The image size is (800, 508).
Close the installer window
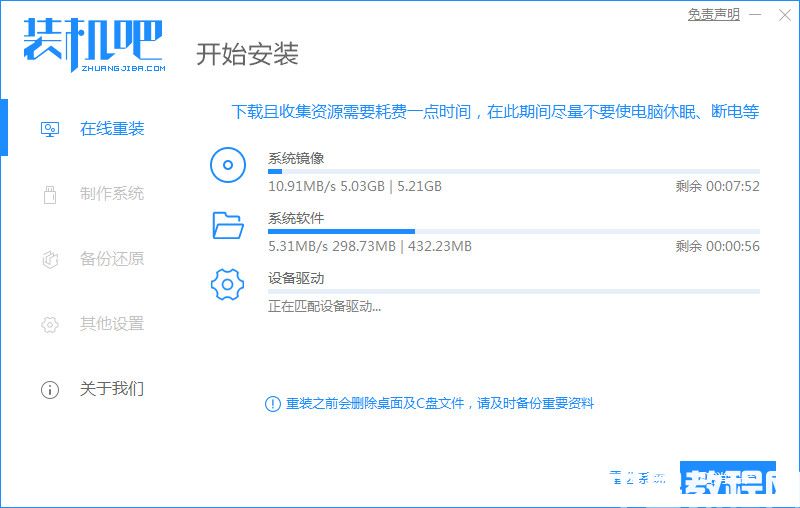point(785,15)
